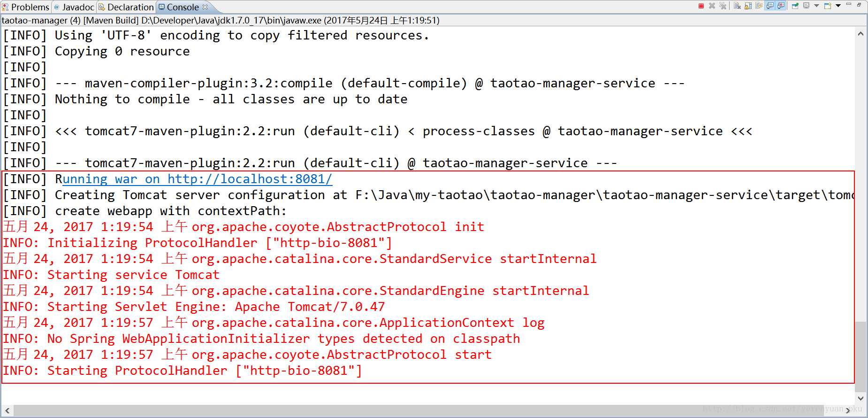Viewport: 868px width, 418px height.
Task: Open Display Selected Console dropdown arrow
Action: (816, 6)
